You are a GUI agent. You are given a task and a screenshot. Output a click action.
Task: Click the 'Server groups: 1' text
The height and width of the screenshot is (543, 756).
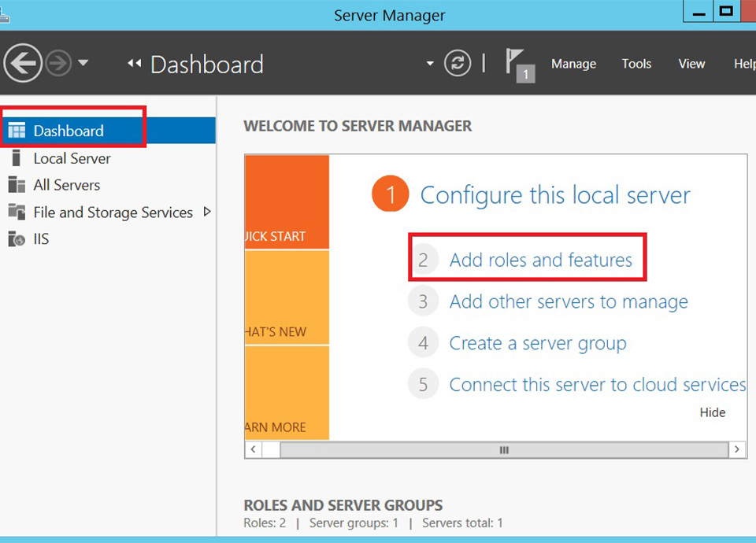pos(354,523)
